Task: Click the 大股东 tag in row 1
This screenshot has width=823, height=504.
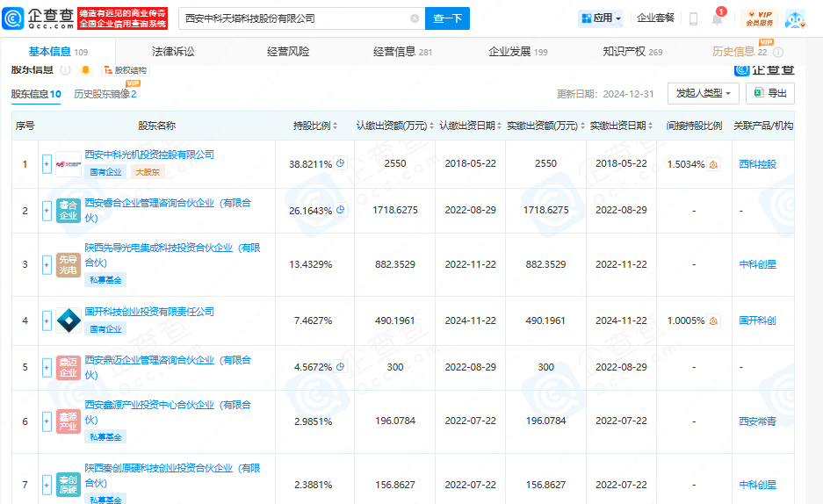Action: pyautogui.click(x=148, y=172)
